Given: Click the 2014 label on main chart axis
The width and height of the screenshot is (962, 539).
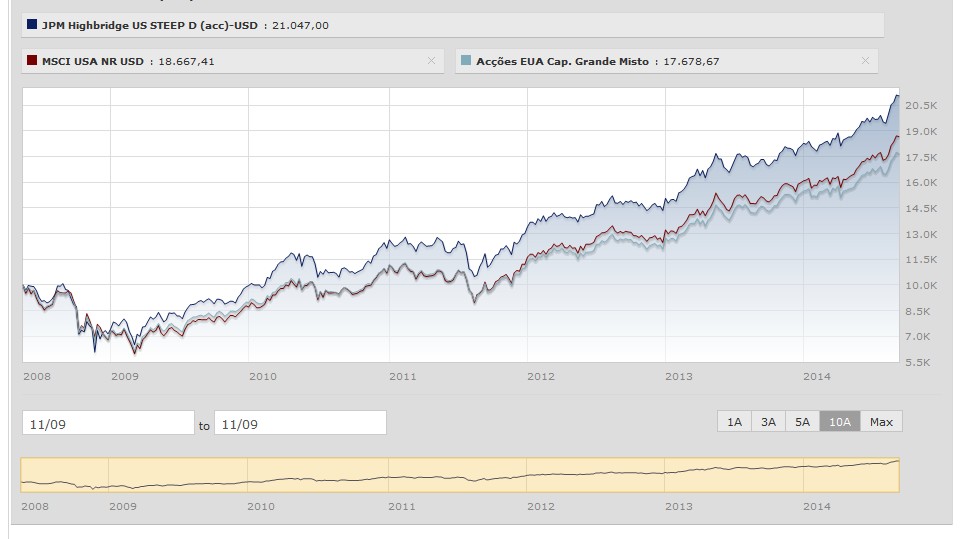Looking at the screenshot, I should (x=818, y=376).
